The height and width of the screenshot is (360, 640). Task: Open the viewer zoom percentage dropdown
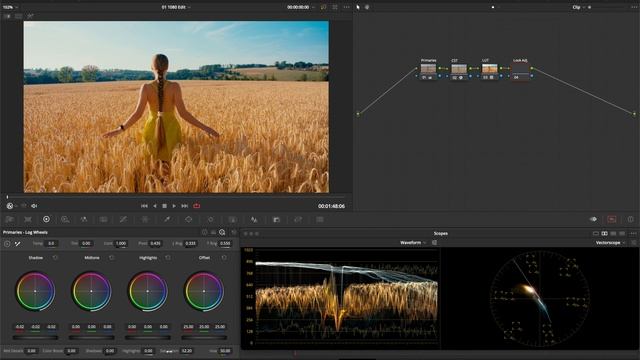coord(10,7)
